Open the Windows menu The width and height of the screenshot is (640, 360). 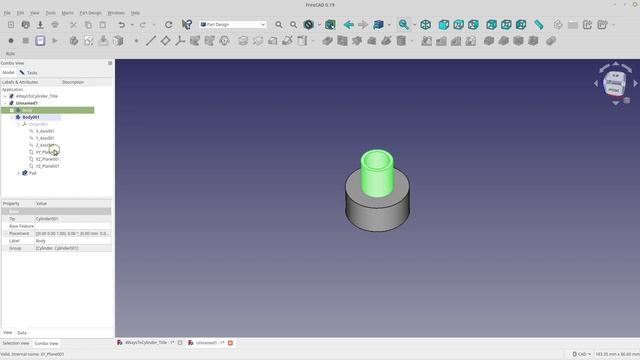[x=116, y=13]
